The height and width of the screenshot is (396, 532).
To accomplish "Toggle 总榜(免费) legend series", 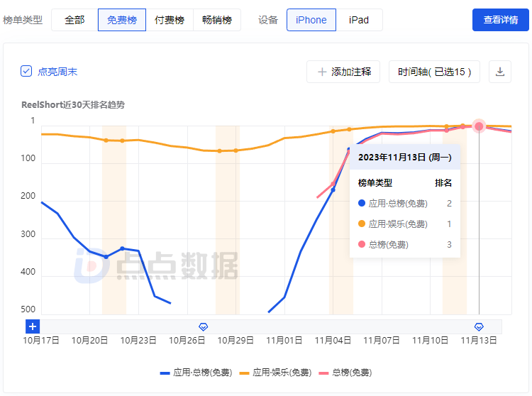I will coord(345,373).
